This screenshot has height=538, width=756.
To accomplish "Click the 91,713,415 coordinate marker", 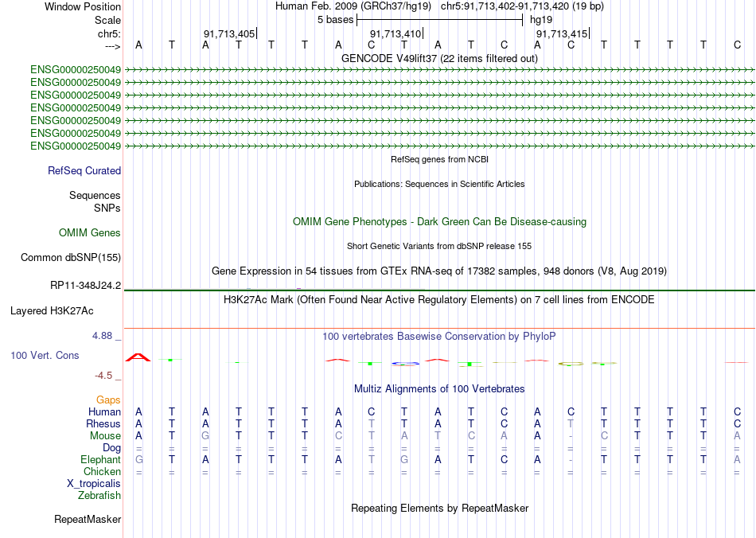I will (562, 33).
